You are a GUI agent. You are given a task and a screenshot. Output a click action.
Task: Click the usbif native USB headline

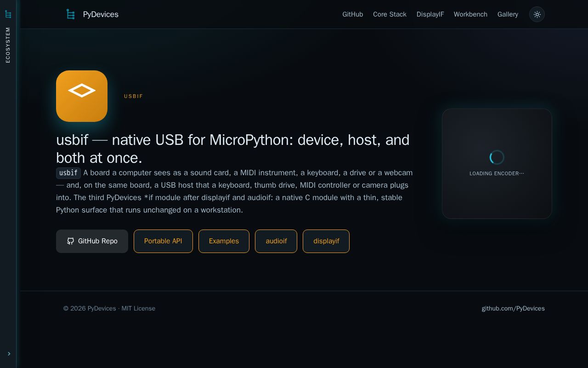click(x=233, y=149)
